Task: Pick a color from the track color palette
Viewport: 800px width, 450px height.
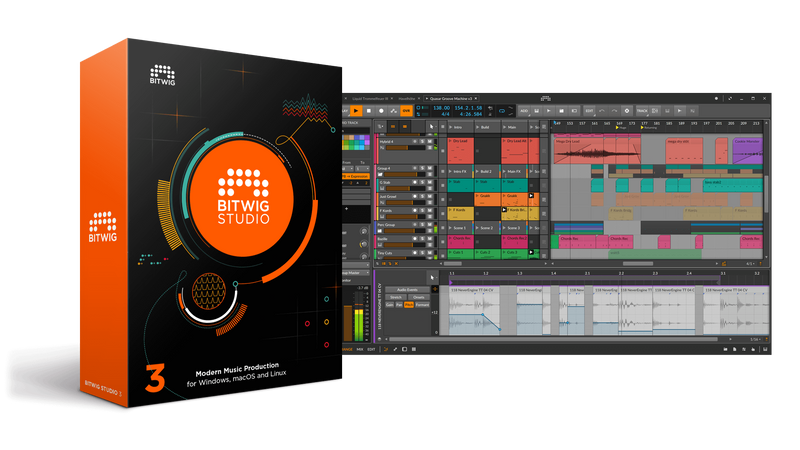Action: 356,142
